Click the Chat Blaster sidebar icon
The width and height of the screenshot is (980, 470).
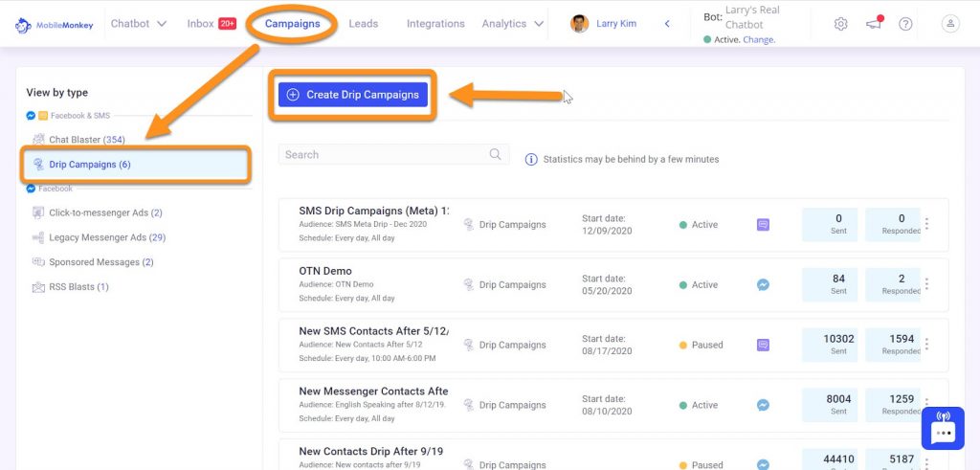tap(38, 140)
